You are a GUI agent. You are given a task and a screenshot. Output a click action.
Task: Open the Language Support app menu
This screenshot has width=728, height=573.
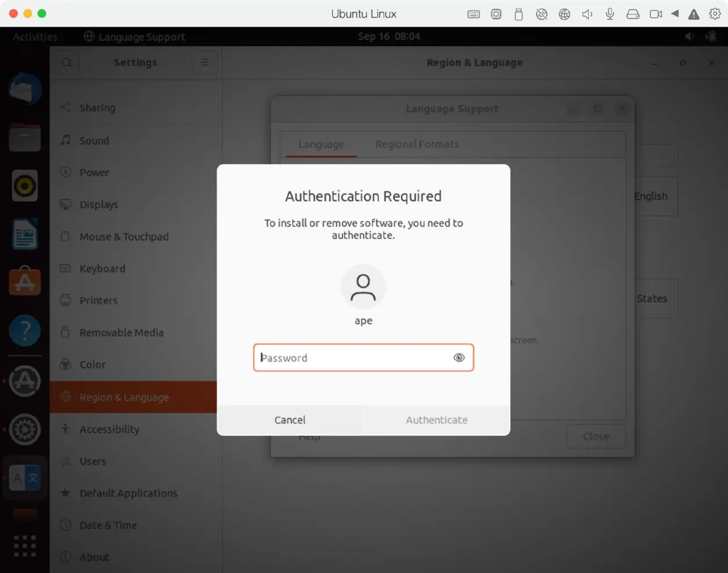tap(134, 37)
